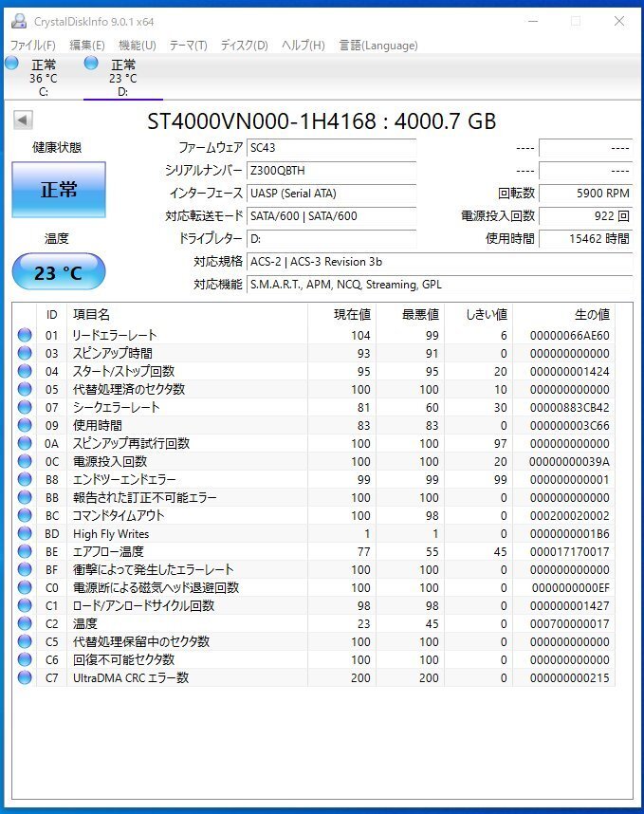Click the CrystalDiskInfo app icon in title bar

click(x=19, y=21)
